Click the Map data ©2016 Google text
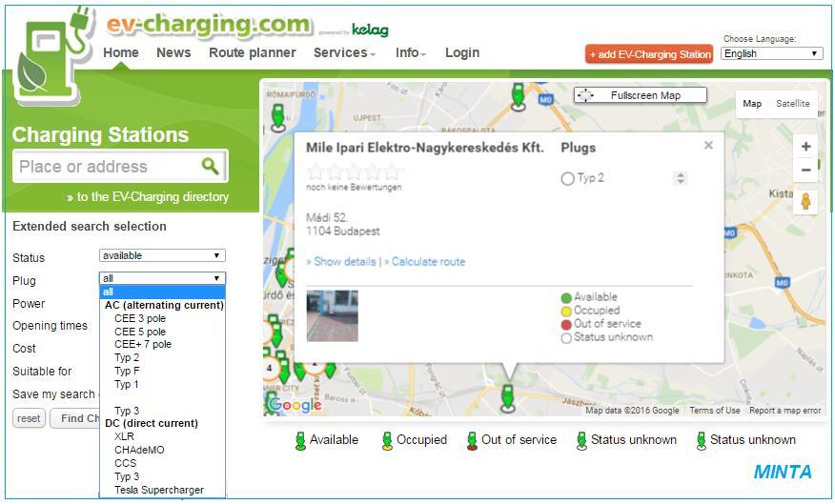Image resolution: width=835 pixels, height=504 pixels. click(x=632, y=411)
